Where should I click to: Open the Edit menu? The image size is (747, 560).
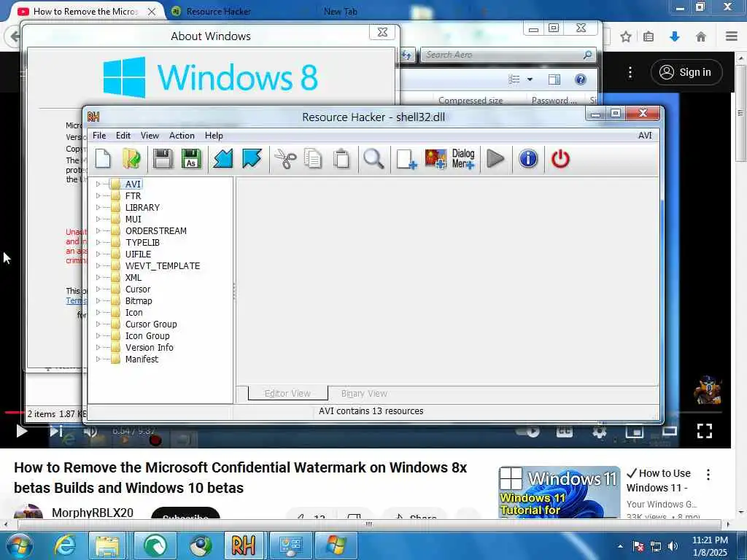point(123,136)
